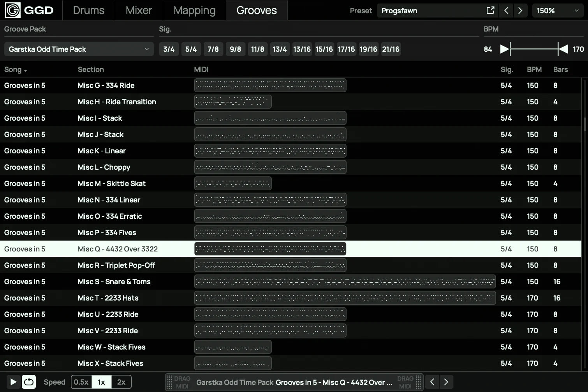Switch to the Mixer tab
The height and width of the screenshot is (392, 588).
point(139,11)
